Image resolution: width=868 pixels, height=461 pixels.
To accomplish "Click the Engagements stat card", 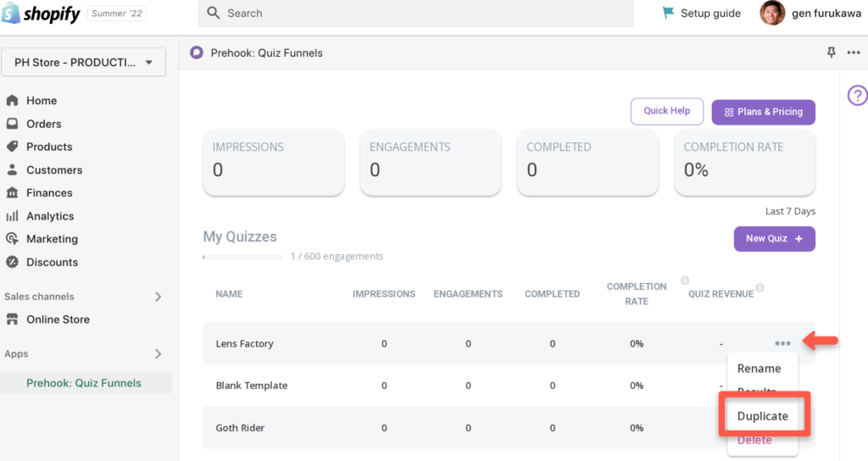I will pyautogui.click(x=431, y=162).
